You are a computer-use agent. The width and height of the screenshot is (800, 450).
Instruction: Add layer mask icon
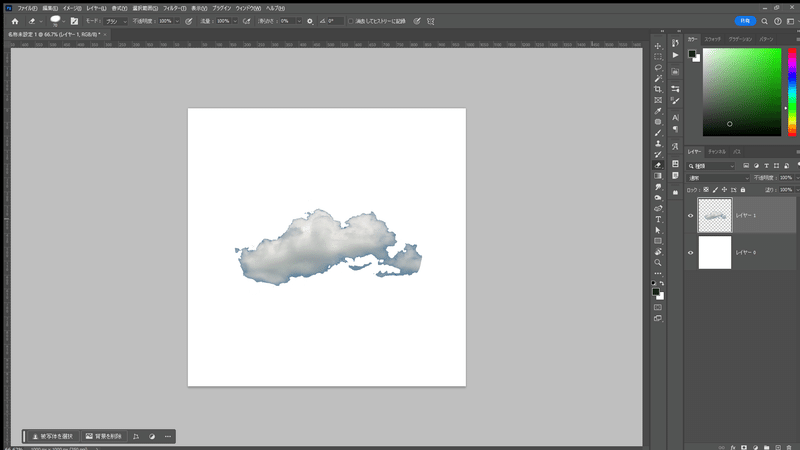pyautogui.click(x=744, y=447)
